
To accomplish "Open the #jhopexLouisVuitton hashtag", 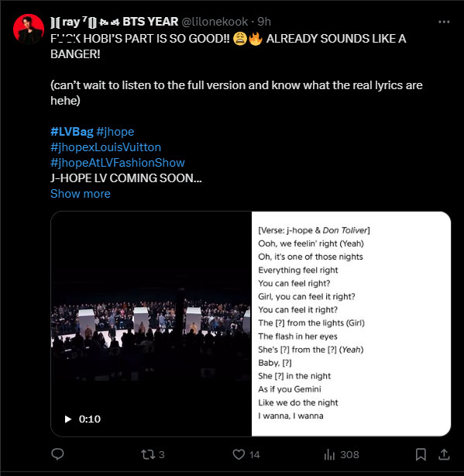I will [x=105, y=147].
